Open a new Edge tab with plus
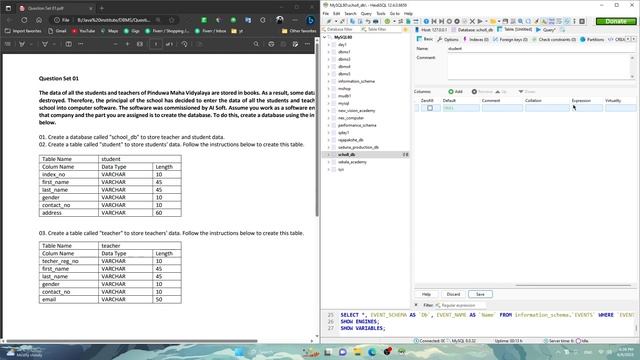The image size is (640, 360). pyautogui.click(x=102, y=8)
